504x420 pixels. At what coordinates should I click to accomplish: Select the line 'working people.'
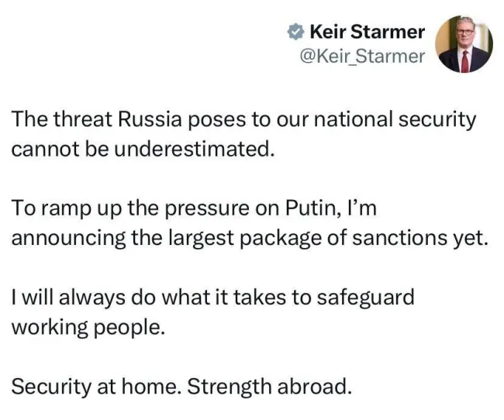(88, 328)
